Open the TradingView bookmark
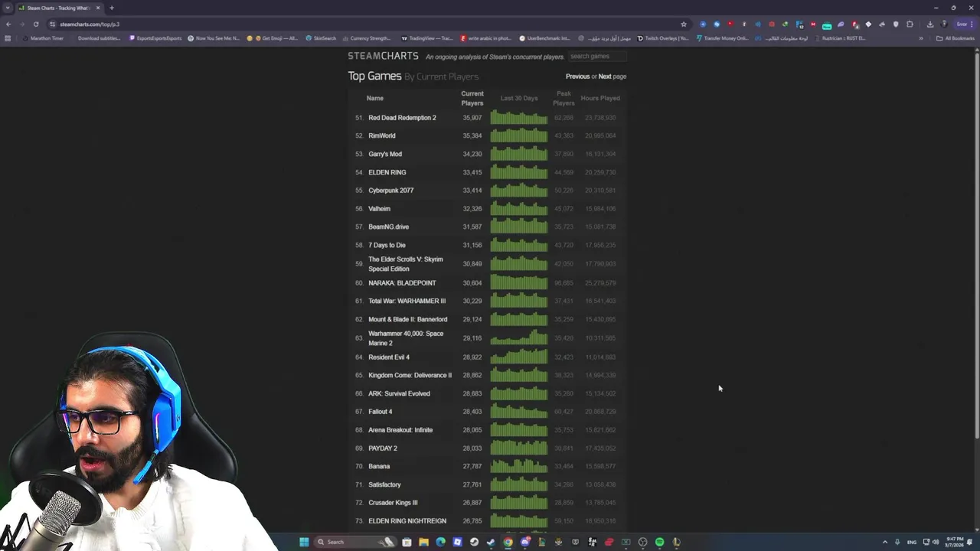 click(427, 38)
